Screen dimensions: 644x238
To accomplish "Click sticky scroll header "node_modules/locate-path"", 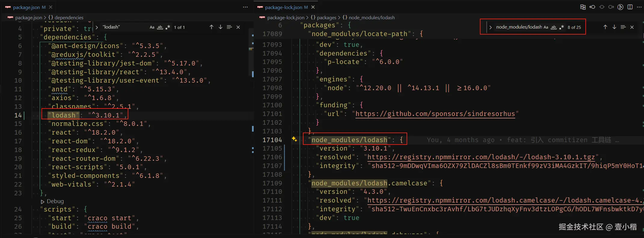I will click(x=365, y=34).
